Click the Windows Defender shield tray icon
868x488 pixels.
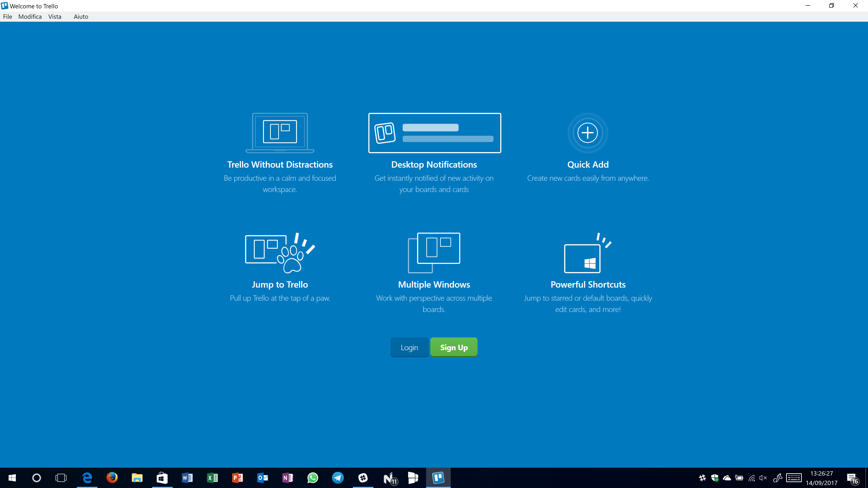pyautogui.click(x=715, y=478)
